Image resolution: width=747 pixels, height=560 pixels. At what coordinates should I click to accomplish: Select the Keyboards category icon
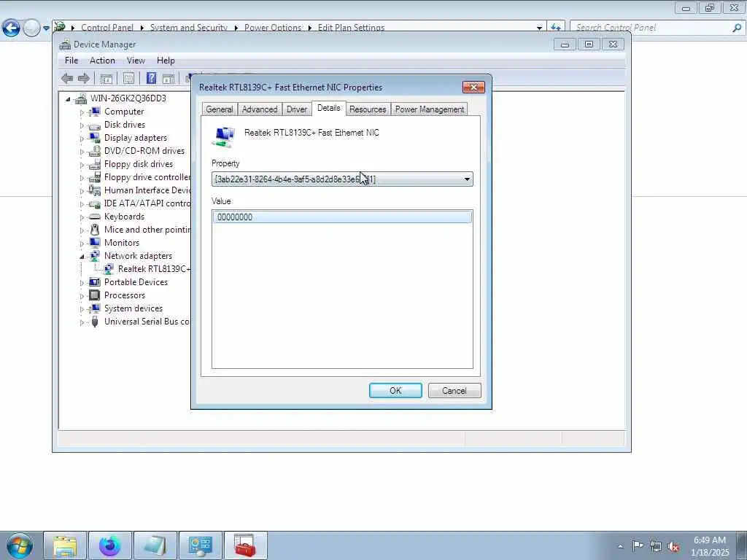pos(95,217)
